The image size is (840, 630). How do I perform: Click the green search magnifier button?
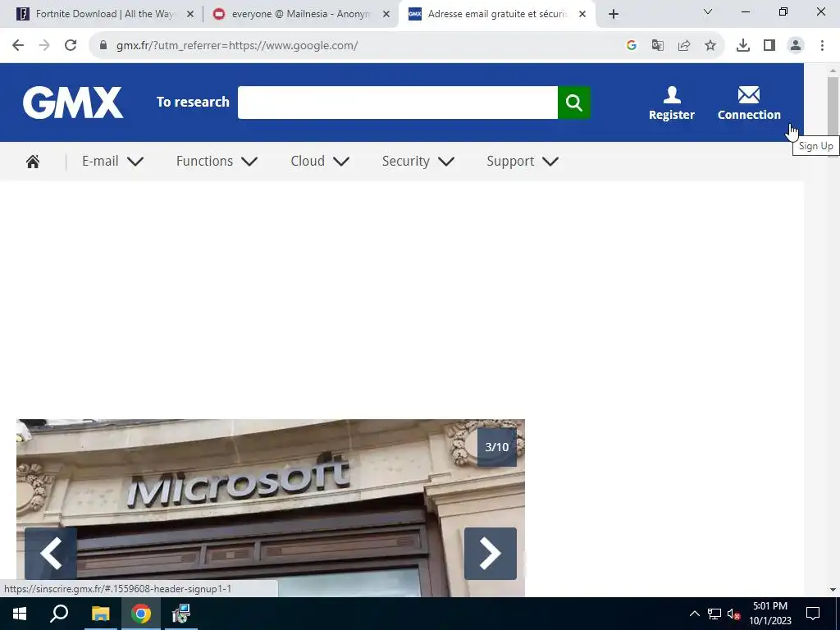click(x=573, y=103)
